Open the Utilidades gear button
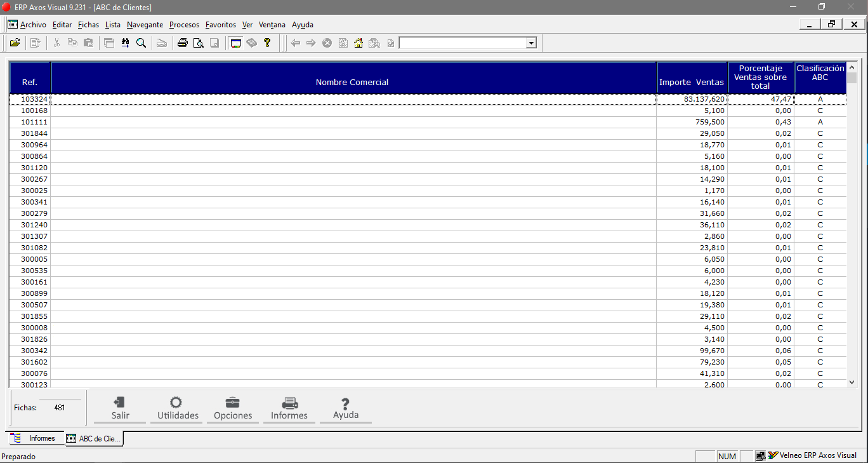The width and height of the screenshot is (868, 463). [x=178, y=408]
